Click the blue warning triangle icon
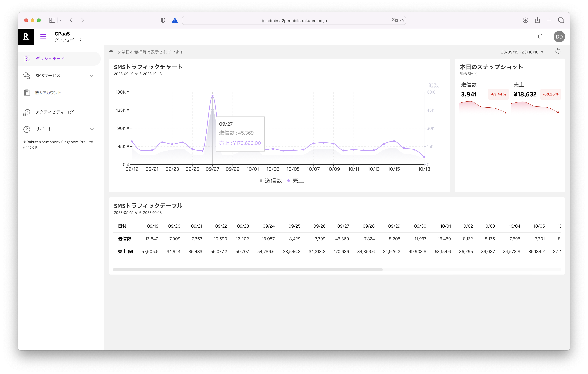The image size is (588, 374). [175, 21]
